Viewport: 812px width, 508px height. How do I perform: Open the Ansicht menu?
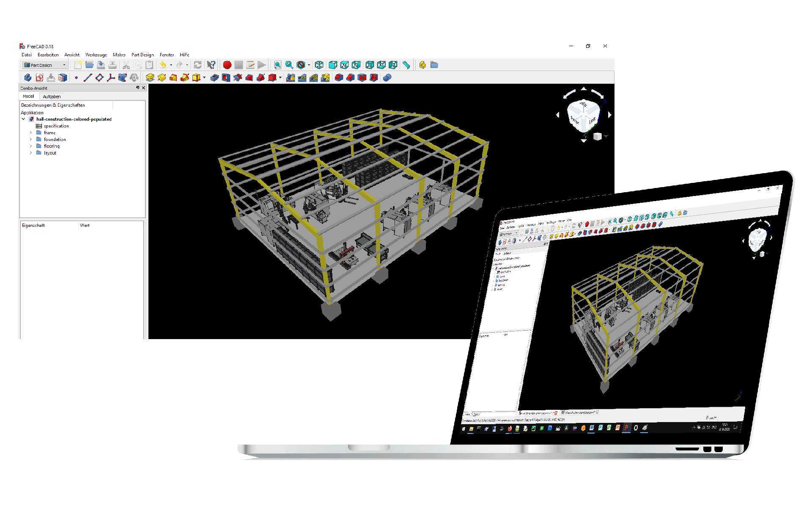71,55
